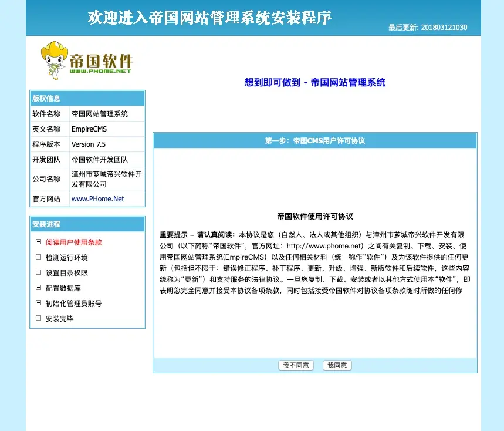Click the 官方网站 label cell
Viewport: 504px width, 431px height.
pyautogui.click(x=50, y=199)
